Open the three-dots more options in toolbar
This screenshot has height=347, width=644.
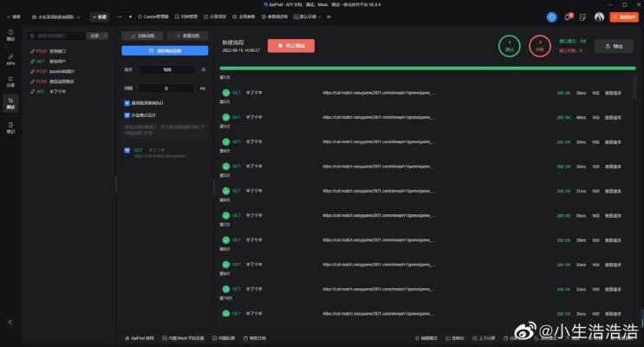tap(119, 16)
